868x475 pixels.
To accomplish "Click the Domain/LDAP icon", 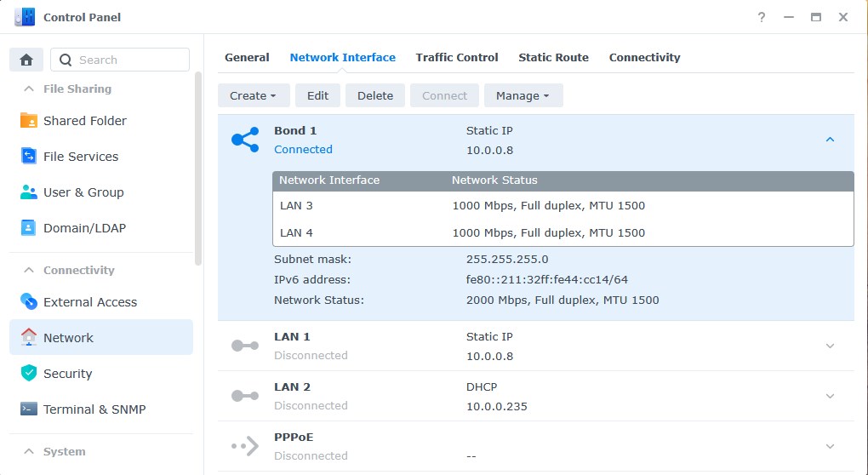I will coord(29,228).
